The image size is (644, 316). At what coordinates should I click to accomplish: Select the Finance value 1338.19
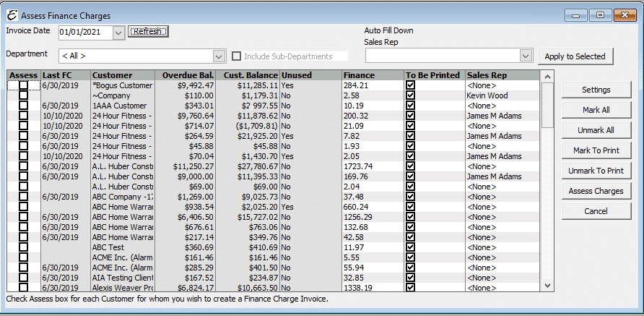pyautogui.click(x=358, y=288)
